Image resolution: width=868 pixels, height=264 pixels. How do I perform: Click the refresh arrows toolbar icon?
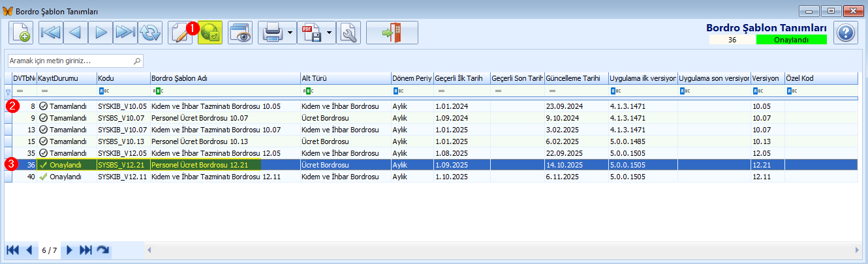[149, 33]
